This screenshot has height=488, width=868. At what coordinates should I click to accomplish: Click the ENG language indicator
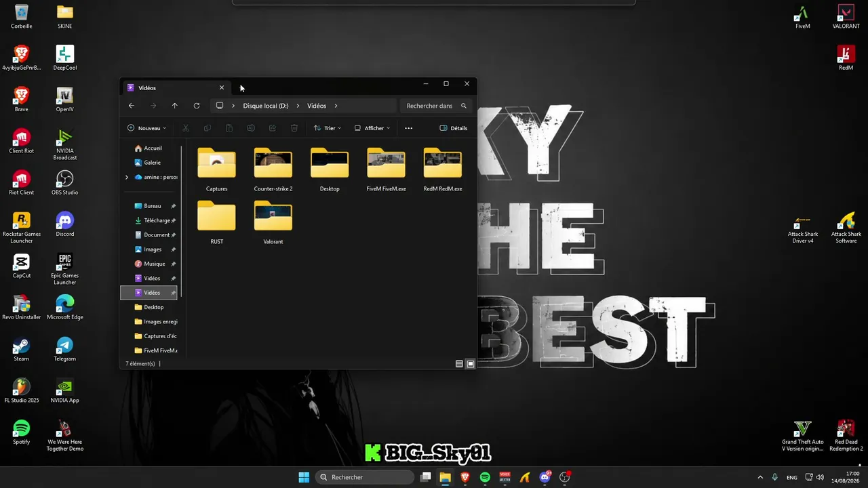pyautogui.click(x=792, y=477)
